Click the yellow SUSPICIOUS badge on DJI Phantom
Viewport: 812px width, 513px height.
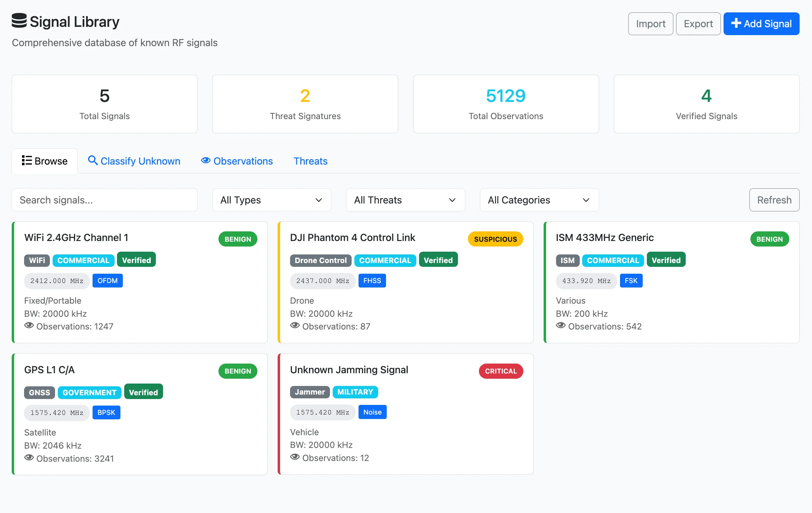point(495,239)
